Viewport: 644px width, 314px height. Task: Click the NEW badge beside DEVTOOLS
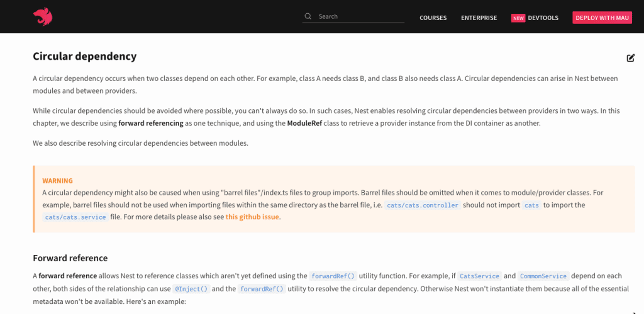(x=518, y=18)
